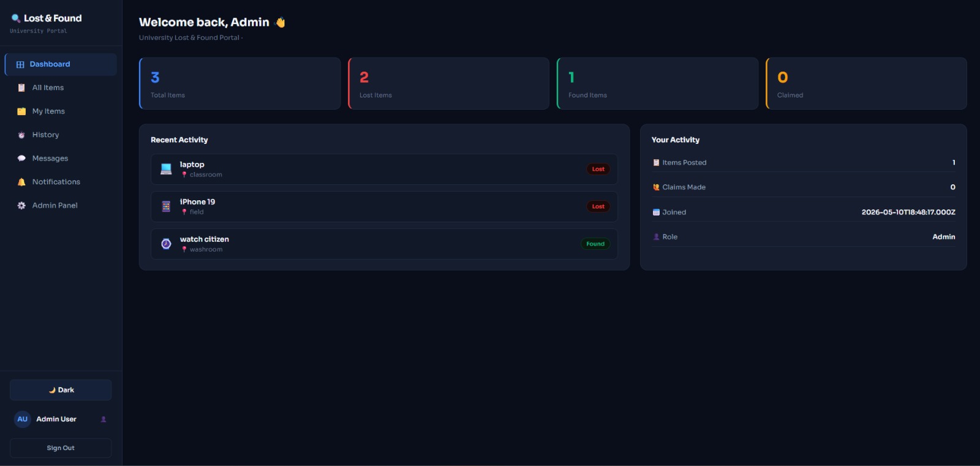
Task: Select the Lost Items stat card
Action: point(448,83)
